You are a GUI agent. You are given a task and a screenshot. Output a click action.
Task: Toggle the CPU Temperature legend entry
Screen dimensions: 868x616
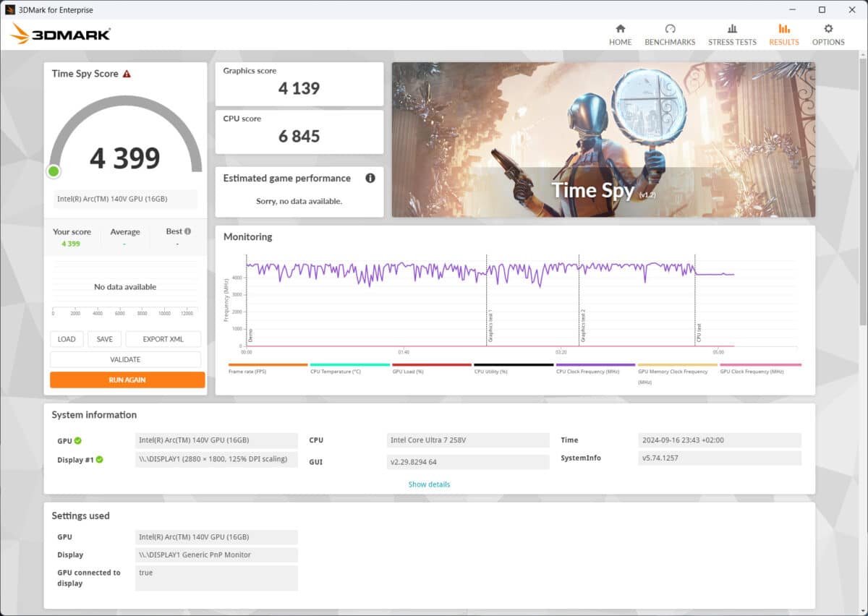click(x=350, y=369)
